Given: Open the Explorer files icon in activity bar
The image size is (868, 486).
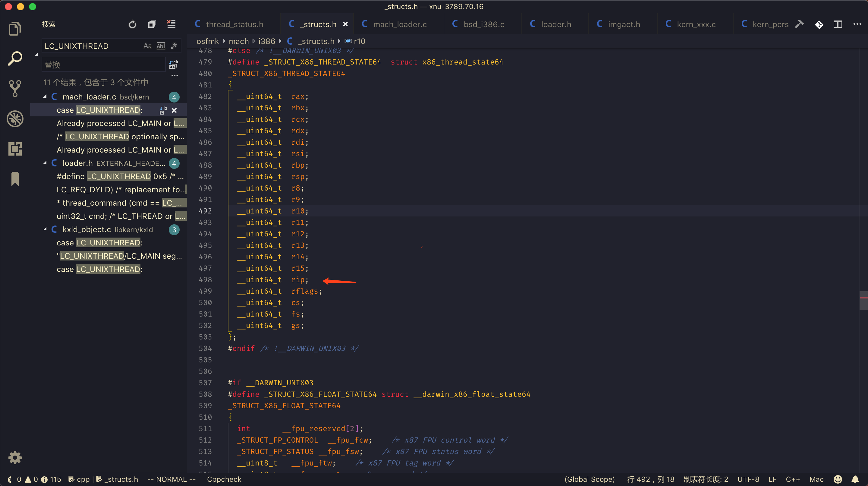Looking at the screenshot, I should (15, 29).
